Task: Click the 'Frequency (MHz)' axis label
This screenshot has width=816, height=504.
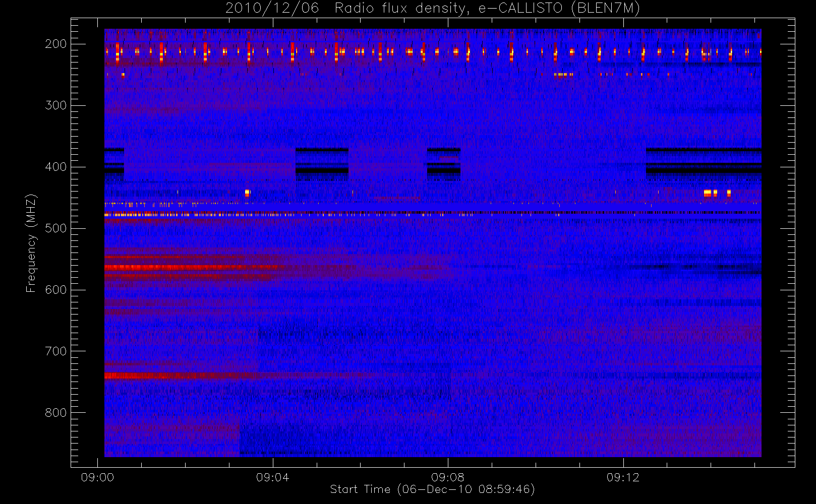Action: click(31, 243)
